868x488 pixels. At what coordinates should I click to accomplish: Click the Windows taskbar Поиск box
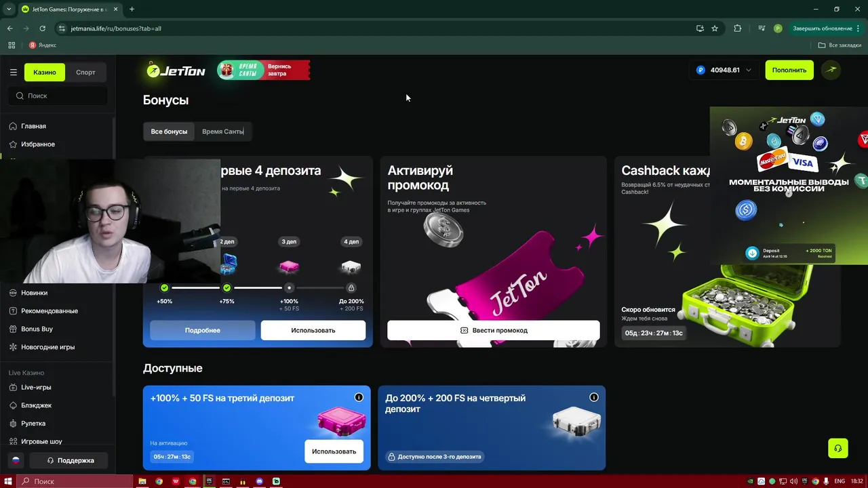coord(75,481)
